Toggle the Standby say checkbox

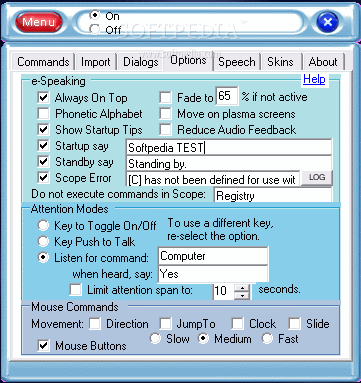coord(43,162)
